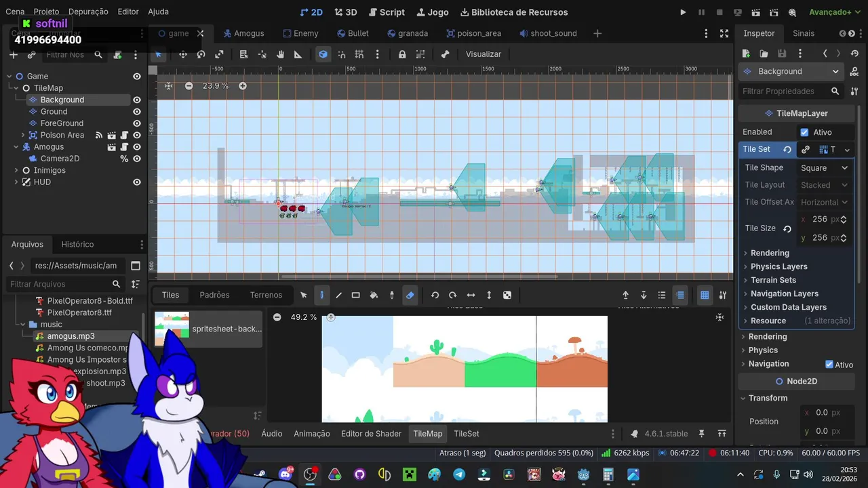Toggle visibility of Ground layer
The height and width of the screenshot is (488, 868).
(x=137, y=112)
